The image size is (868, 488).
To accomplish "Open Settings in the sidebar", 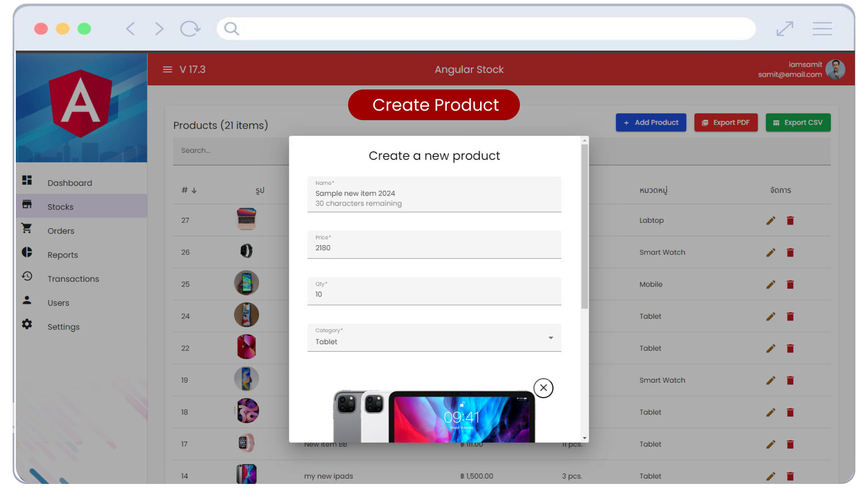I will (81, 326).
